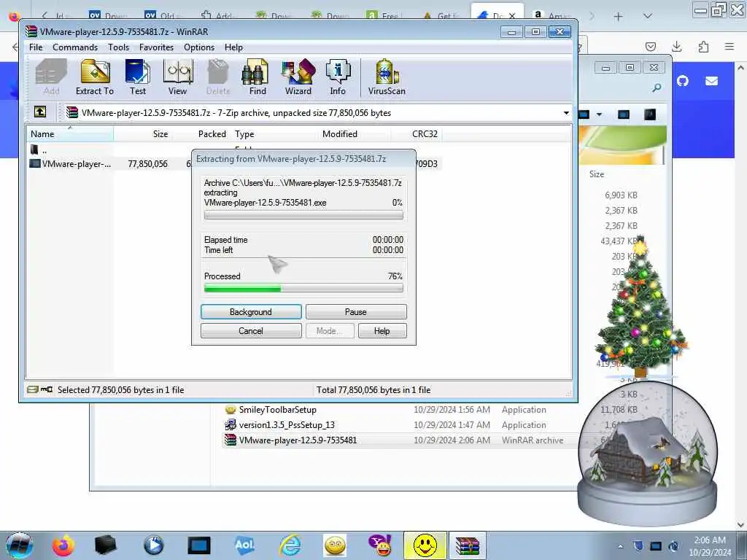Close the active Firefox tab

tap(511, 16)
